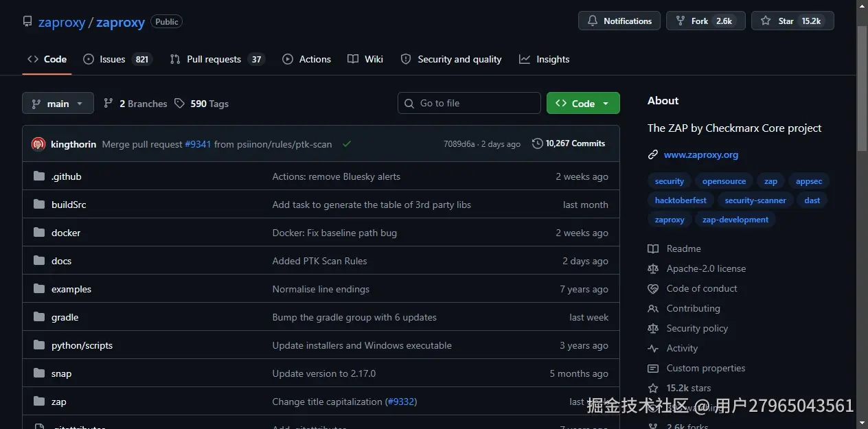Click kingthorin avatar icon
868x429 pixels.
[x=38, y=144]
